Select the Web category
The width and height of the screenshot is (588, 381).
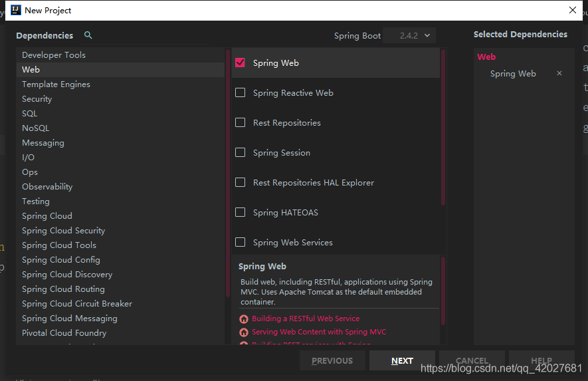120,69
